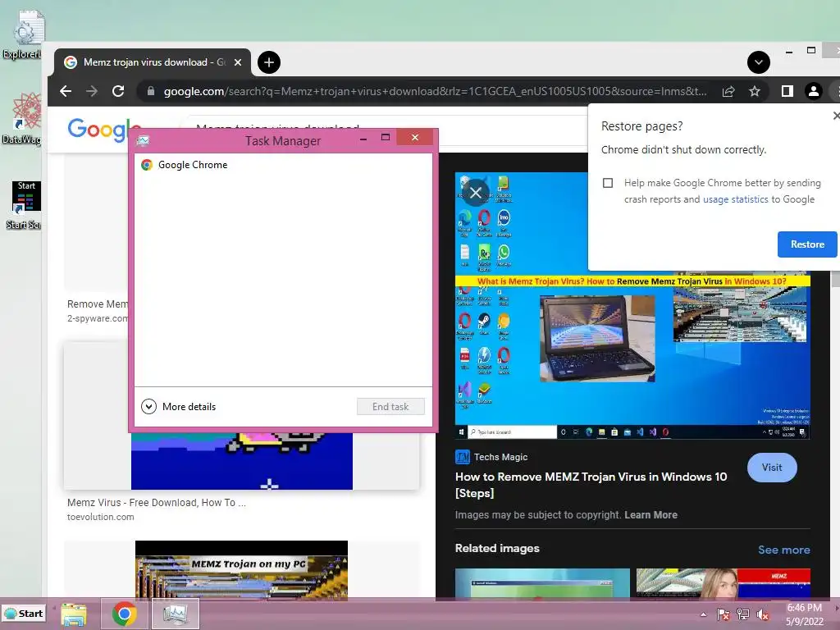Open the related image with MEMZ red banner
The width and height of the screenshot is (840, 630).
724,583
